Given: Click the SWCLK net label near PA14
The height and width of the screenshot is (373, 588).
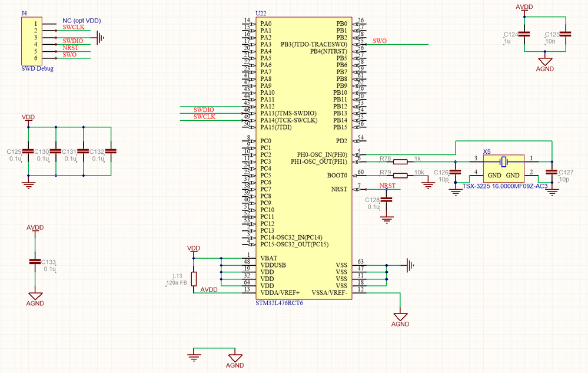Looking at the screenshot, I should (x=204, y=117).
